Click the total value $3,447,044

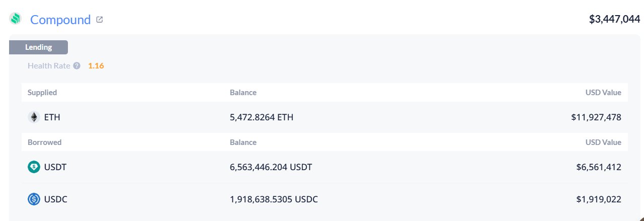[x=614, y=20]
